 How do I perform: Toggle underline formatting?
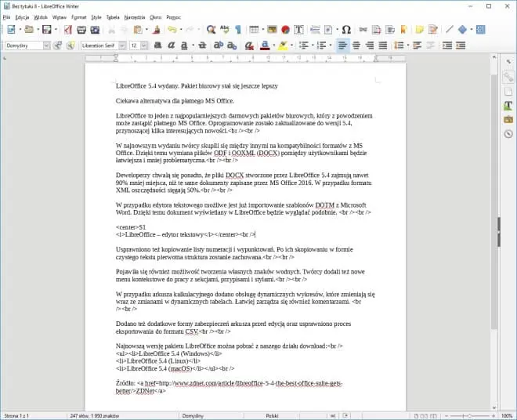[184, 45]
